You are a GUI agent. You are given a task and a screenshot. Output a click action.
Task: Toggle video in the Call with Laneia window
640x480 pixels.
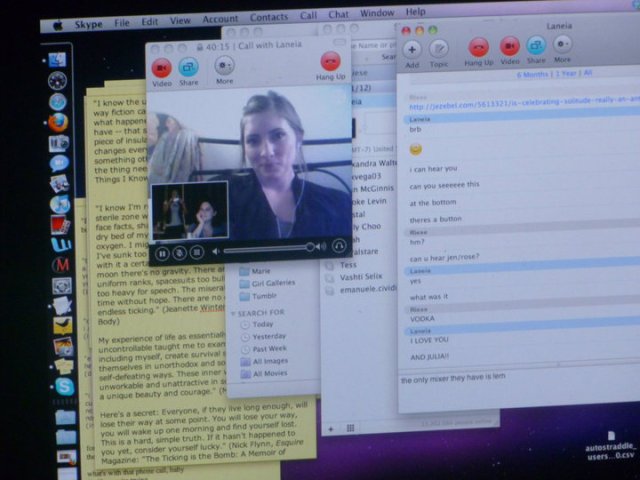162,68
